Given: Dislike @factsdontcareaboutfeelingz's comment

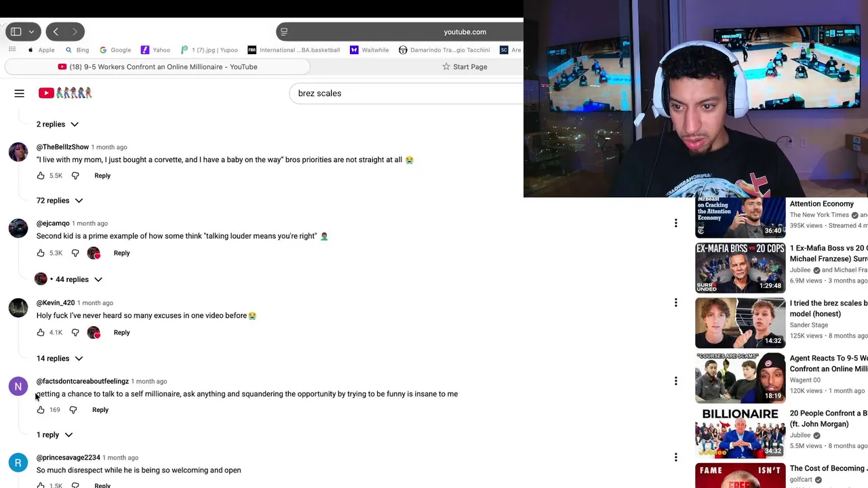Looking at the screenshot, I should coord(73,409).
